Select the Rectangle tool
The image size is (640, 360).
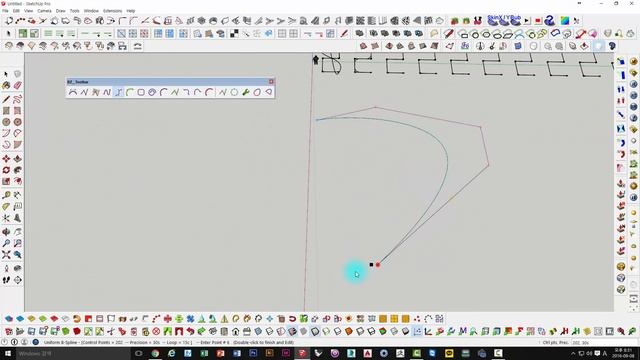pos(6,111)
